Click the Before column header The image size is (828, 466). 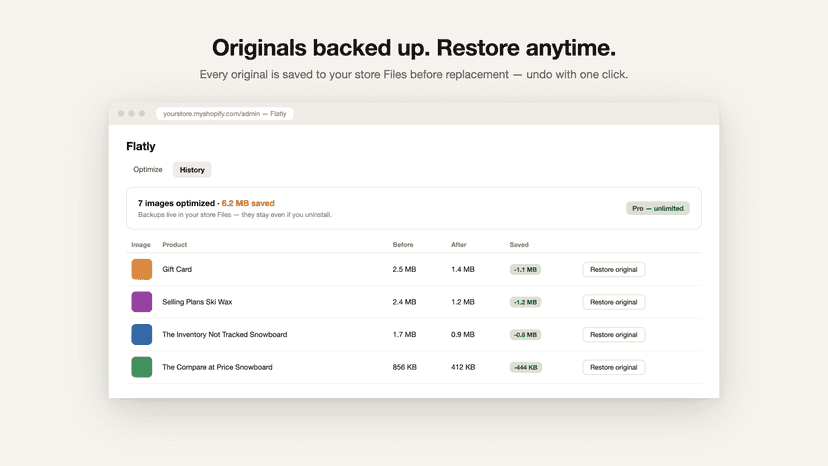click(x=403, y=245)
